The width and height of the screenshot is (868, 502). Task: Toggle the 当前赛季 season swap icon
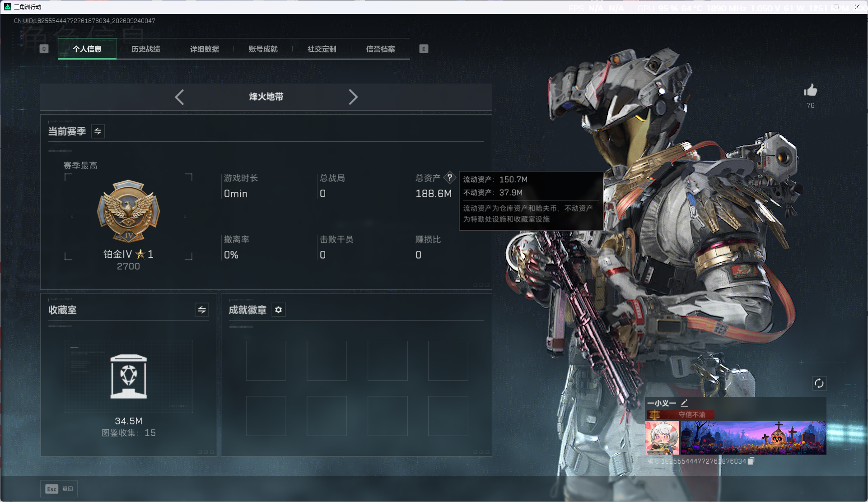tap(98, 131)
